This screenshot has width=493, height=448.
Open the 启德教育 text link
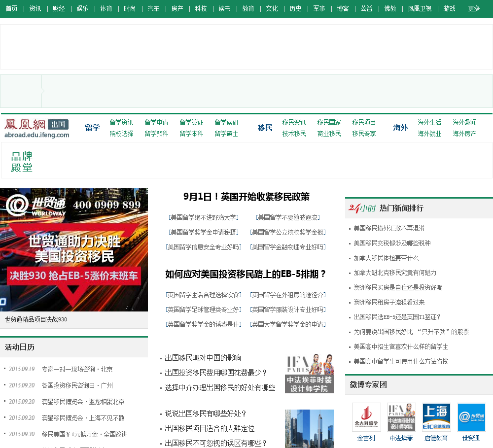(x=436, y=438)
